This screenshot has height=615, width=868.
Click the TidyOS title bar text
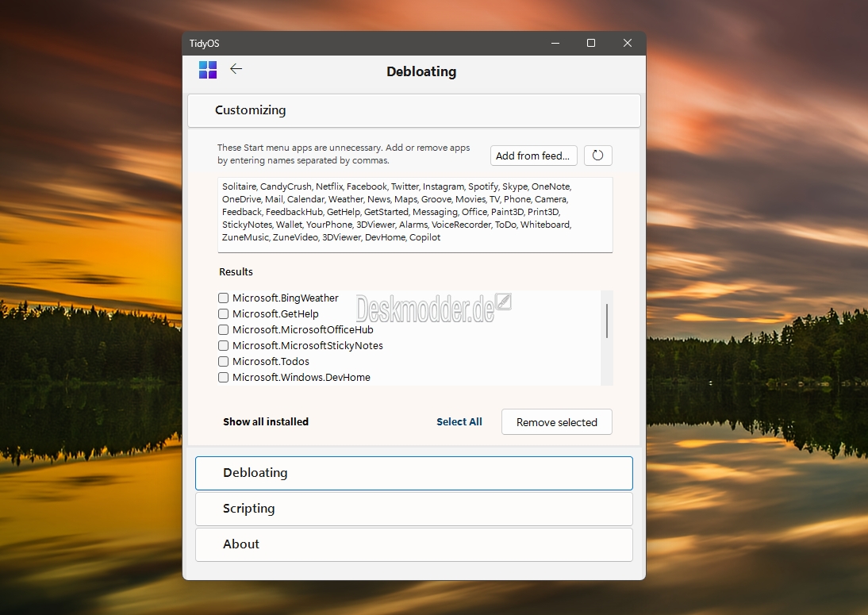coord(204,43)
